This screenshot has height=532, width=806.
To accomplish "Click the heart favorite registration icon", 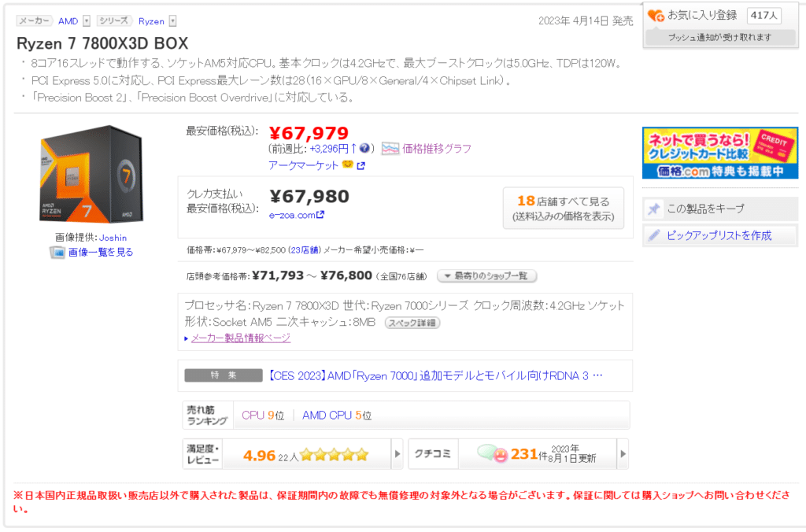I will pyautogui.click(x=656, y=16).
